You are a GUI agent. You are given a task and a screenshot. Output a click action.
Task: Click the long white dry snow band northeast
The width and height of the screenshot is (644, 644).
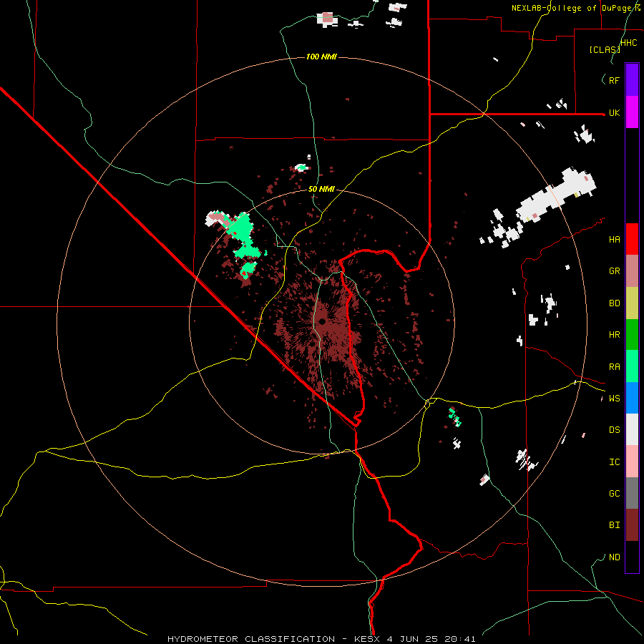pyautogui.click(x=557, y=196)
